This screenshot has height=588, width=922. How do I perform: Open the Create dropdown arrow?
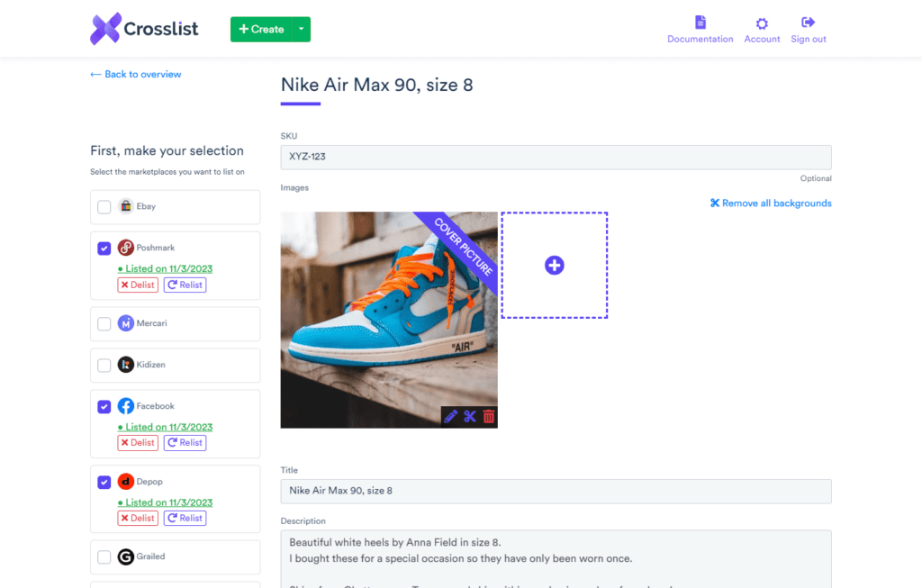click(300, 29)
